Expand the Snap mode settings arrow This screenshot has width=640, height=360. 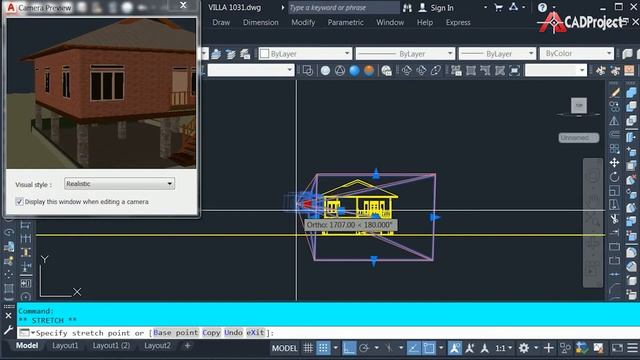coord(336,348)
